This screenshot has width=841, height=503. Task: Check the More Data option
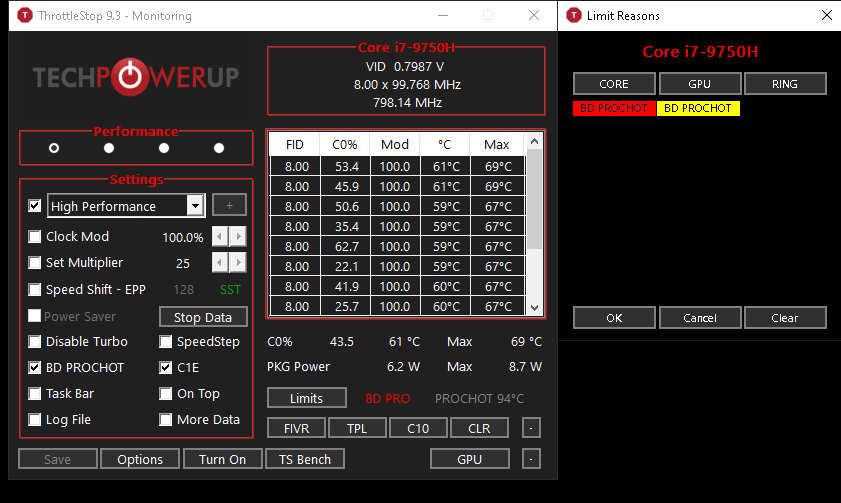(165, 419)
